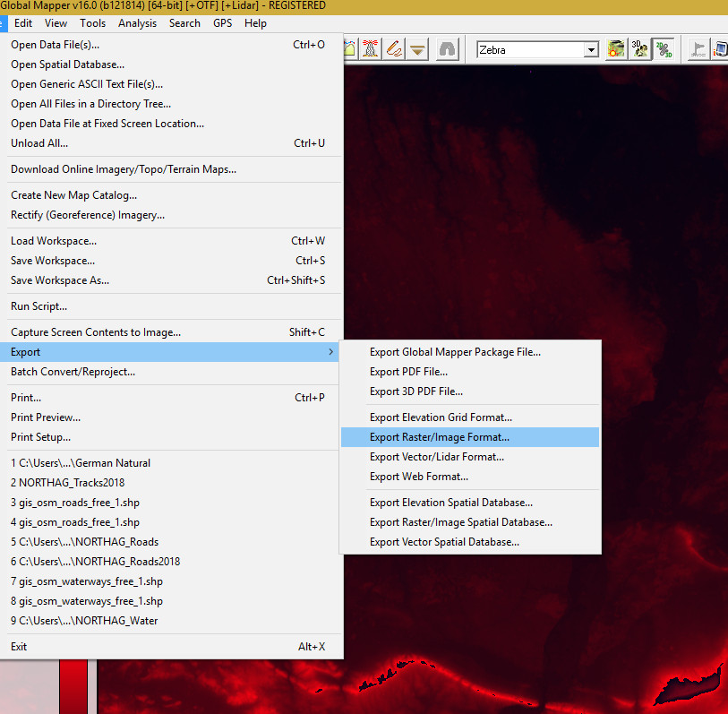728x714 pixels.
Task: Select Export Elevation Grid Format...
Action: point(470,417)
